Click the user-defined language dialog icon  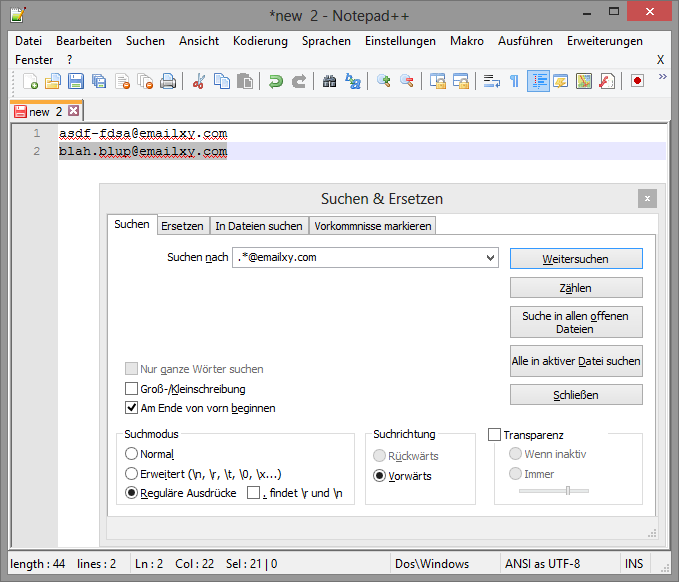tap(561, 81)
